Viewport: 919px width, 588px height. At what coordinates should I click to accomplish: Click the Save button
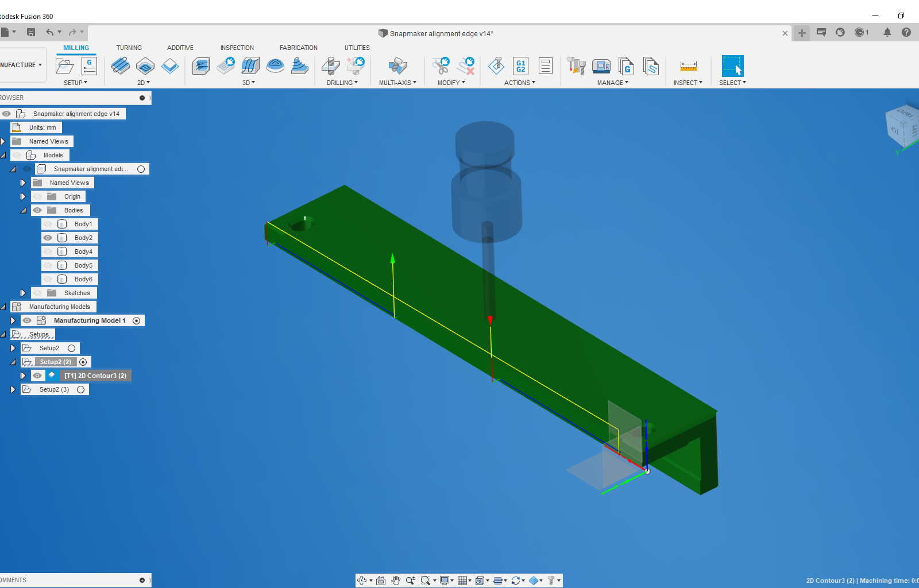(31, 32)
